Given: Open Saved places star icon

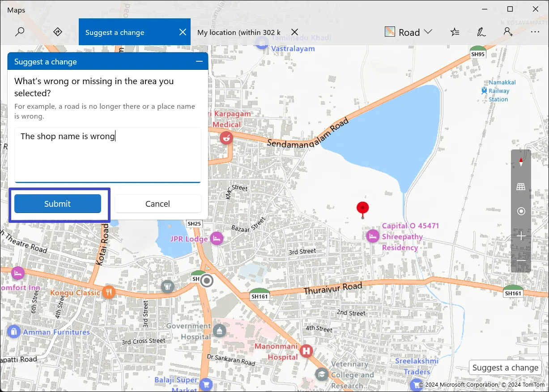Looking at the screenshot, I should coord(455,32).
